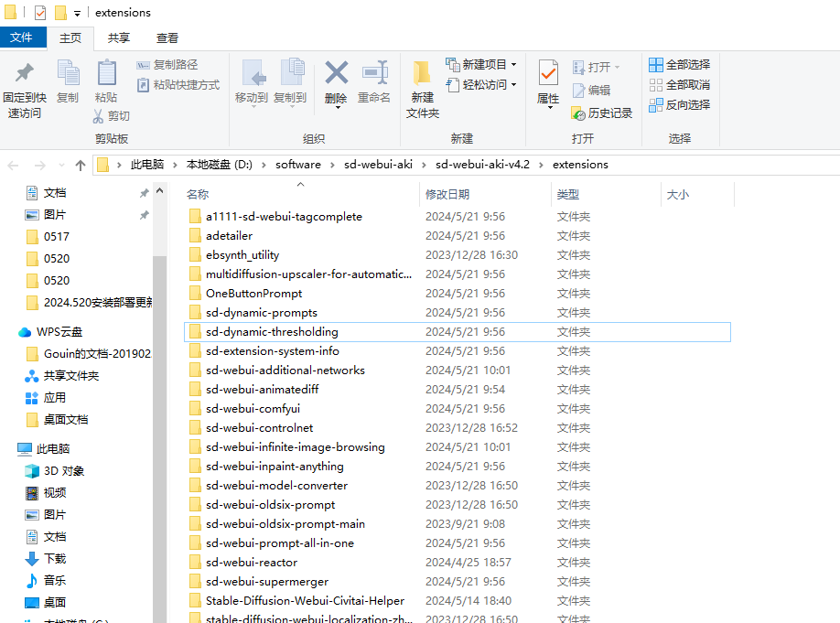Click title bar properties checkmark icon
Screen dimensions: 840x623
(40, 12)
